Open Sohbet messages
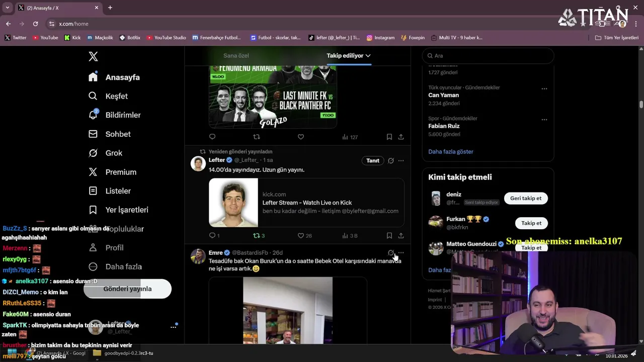The width and height of the screenshot is (644, 362). pyautogui.click(x=110, y=134)
